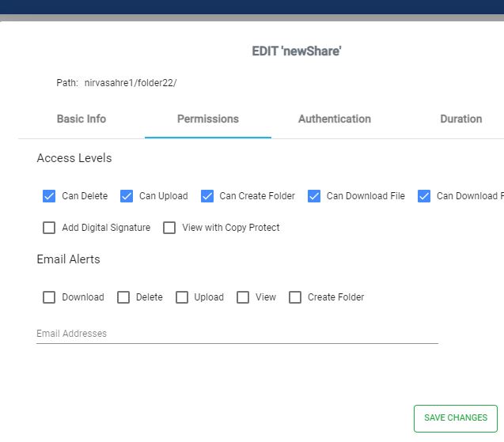Enable Create Folder email alert
Screen dimensions: 504x442
(295, 297)
